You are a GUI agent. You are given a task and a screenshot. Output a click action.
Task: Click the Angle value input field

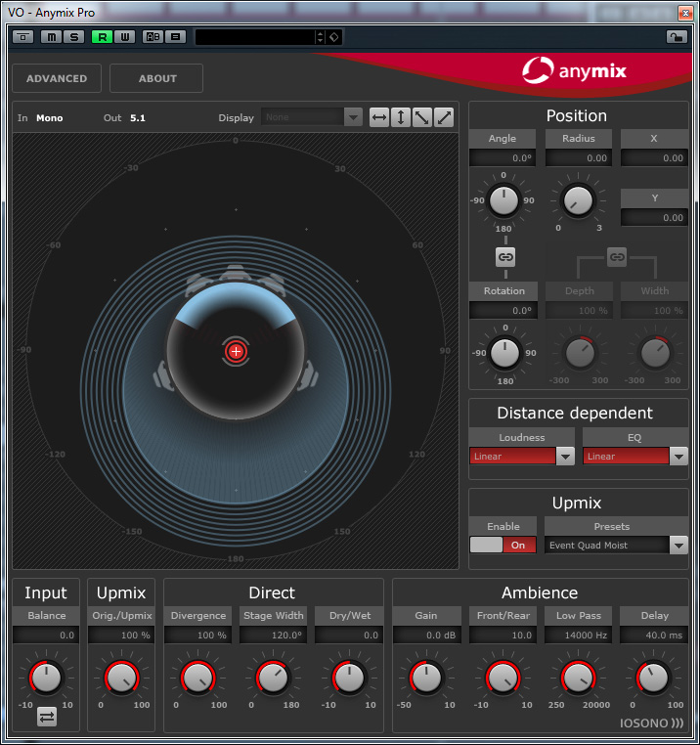point(503,158)
